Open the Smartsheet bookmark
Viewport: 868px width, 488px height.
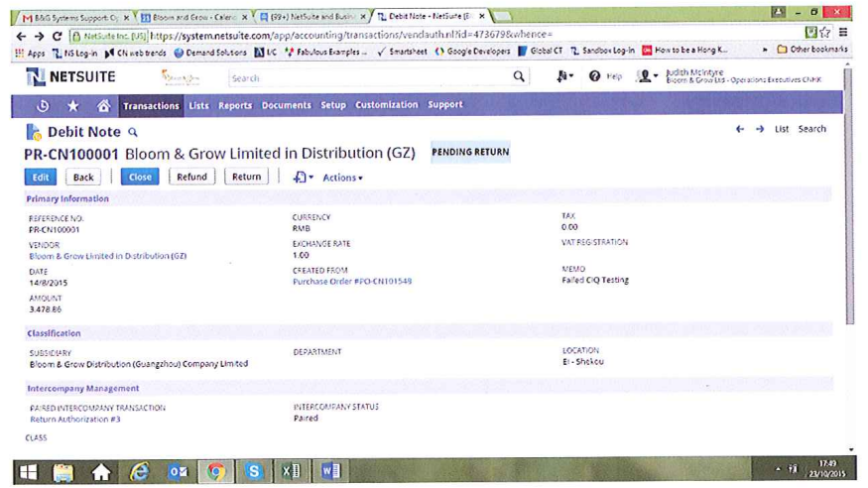[x=402, y=52]
